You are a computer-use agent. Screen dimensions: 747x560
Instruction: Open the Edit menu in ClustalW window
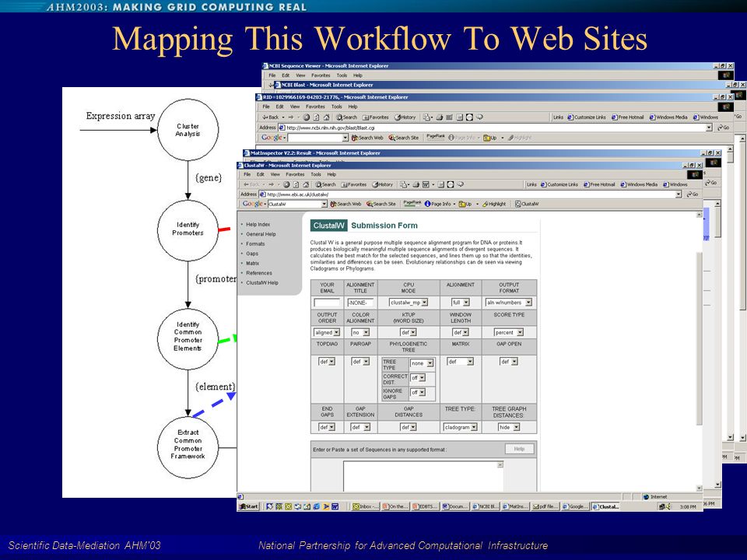260,174
